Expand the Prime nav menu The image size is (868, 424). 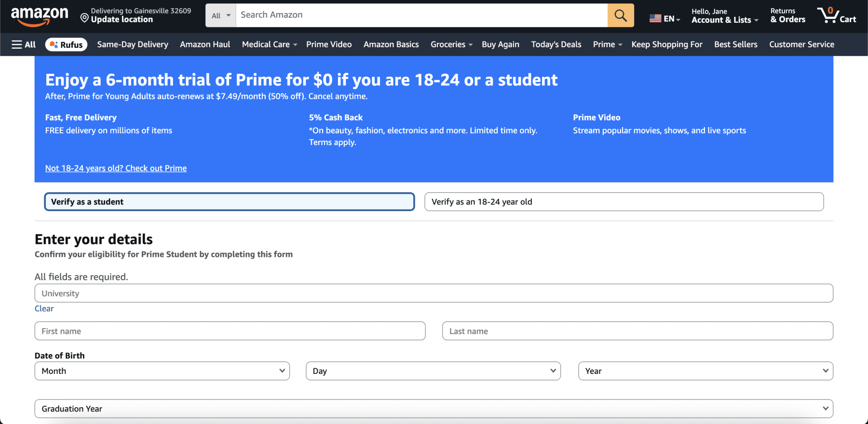608,44
